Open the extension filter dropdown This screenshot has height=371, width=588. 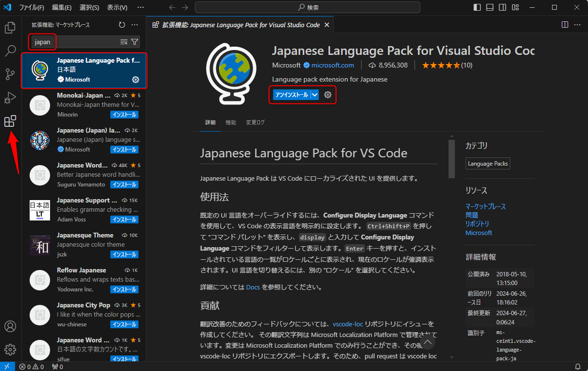pyautogui.click(x=135, y=42)
